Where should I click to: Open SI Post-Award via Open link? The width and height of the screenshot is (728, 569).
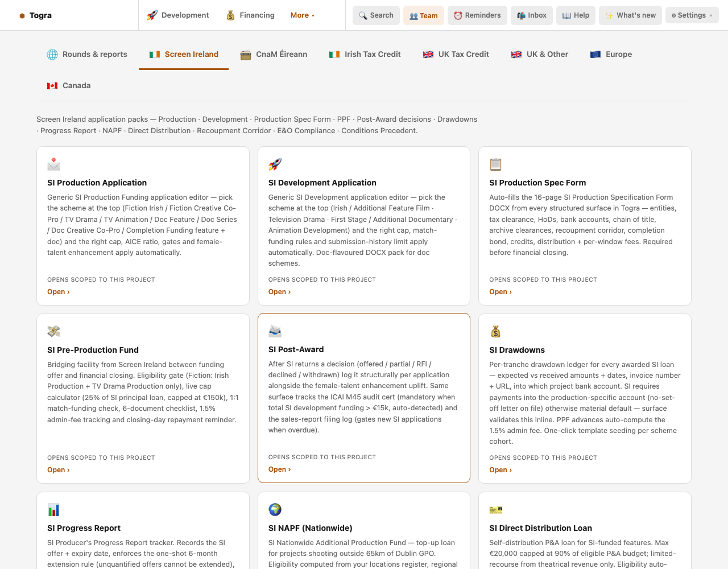click(279, 469)
